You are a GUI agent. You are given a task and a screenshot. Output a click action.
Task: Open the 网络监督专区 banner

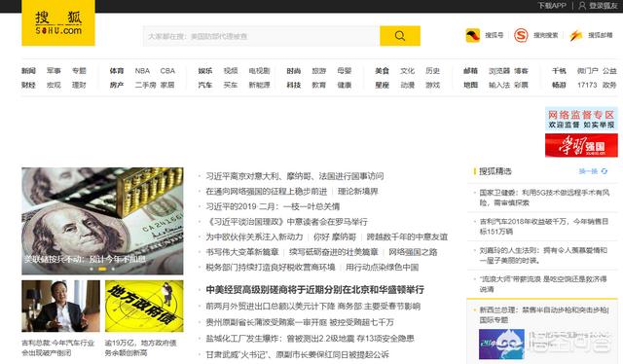click(x=581, y=119)
